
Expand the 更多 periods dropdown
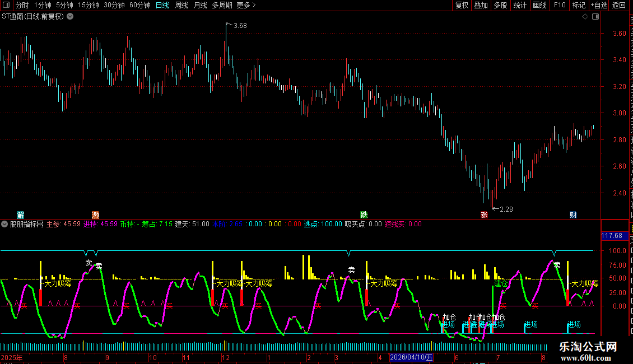click(x=246, y=5)
